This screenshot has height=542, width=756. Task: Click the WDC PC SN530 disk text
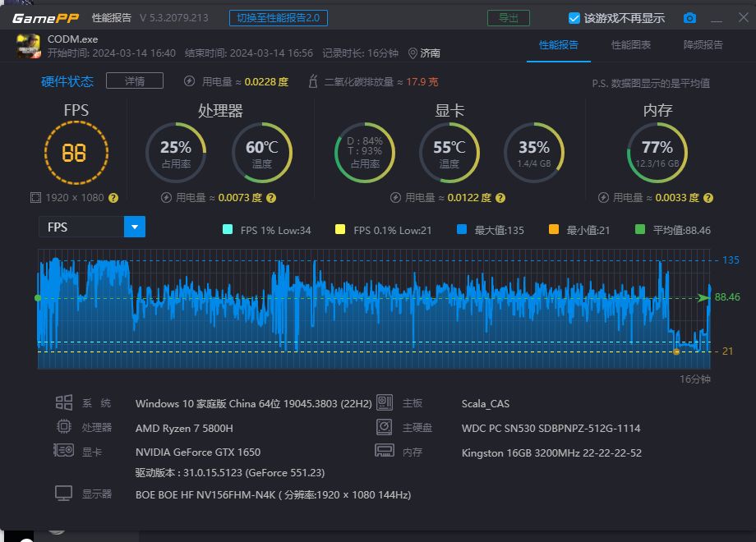point(551,429)
